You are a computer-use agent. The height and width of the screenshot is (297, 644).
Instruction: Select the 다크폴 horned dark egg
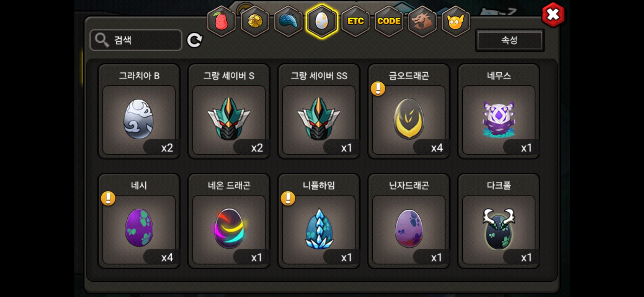click(x=499, y=221)
